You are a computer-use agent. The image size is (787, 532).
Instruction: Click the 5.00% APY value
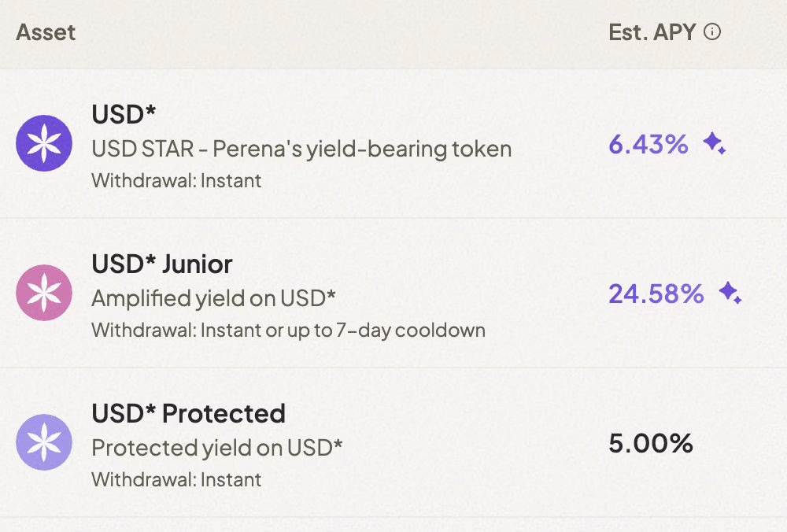[649, 441]
